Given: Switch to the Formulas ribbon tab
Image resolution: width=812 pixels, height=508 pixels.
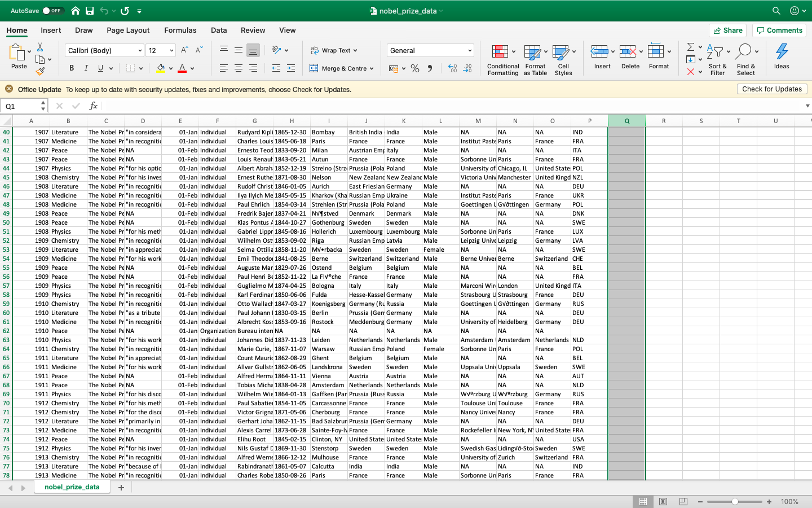Looking at the screenshot, I should (180, 30).
